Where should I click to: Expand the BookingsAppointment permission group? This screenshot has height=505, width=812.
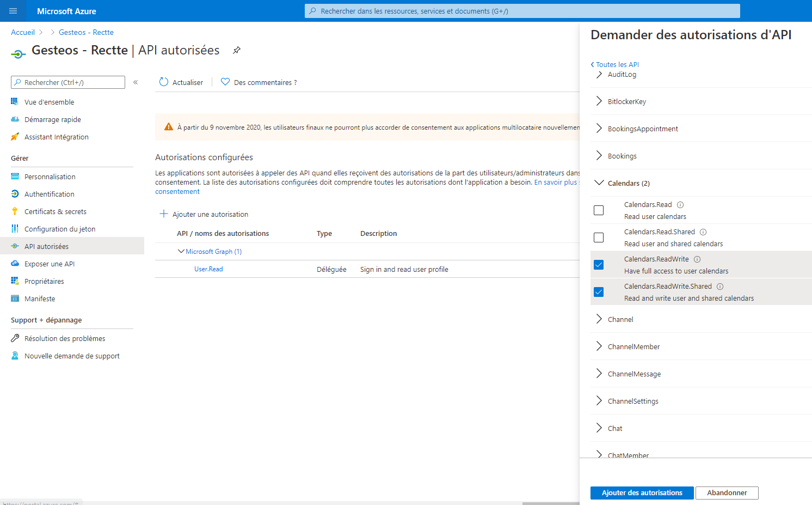tap(599, 129)
